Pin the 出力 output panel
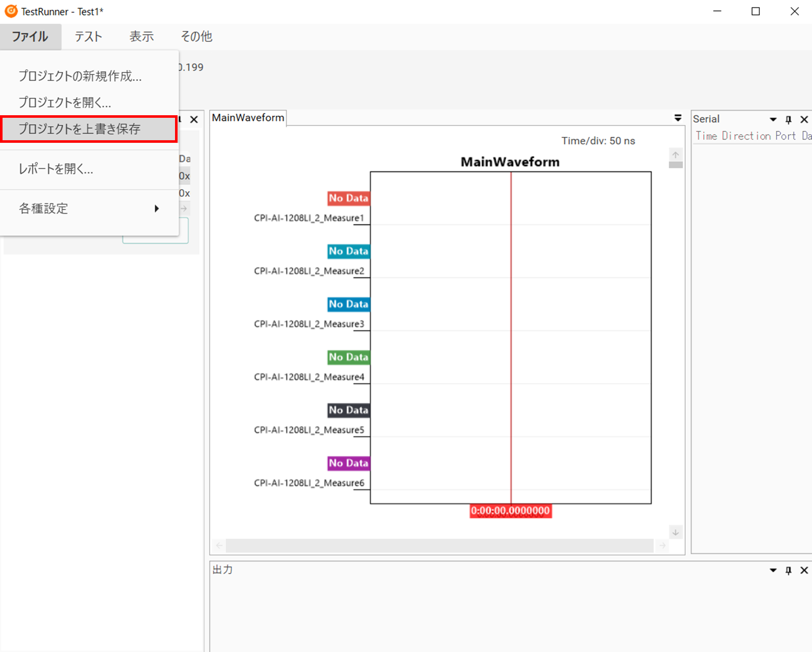 (788, 570)
